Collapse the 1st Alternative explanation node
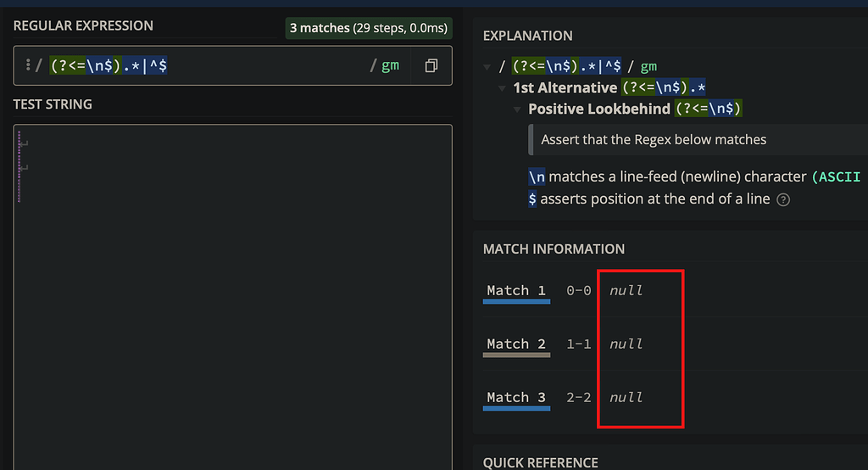 click(x=502, y=88)
